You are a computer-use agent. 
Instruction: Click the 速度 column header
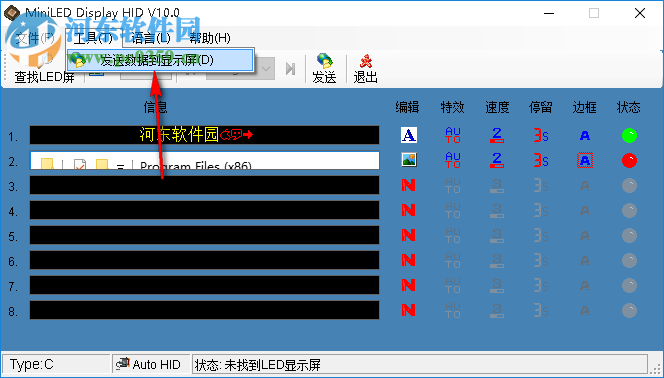tap(497, 107)
